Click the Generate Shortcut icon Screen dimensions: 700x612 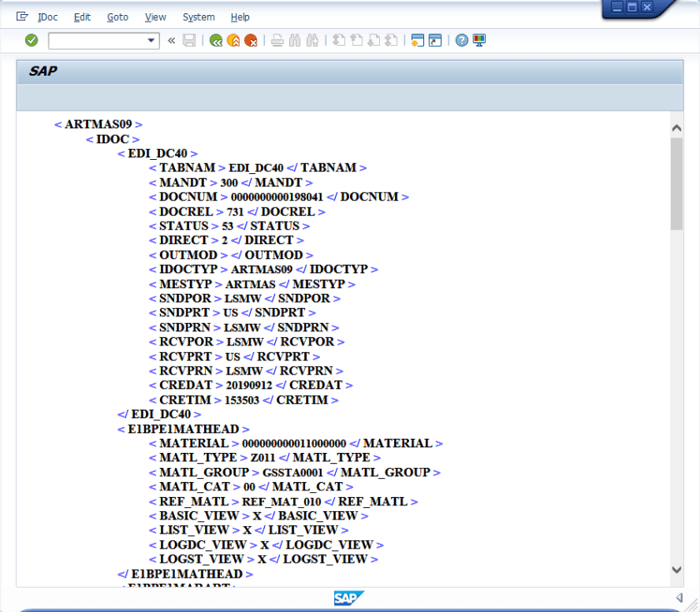tap(434, 39)
